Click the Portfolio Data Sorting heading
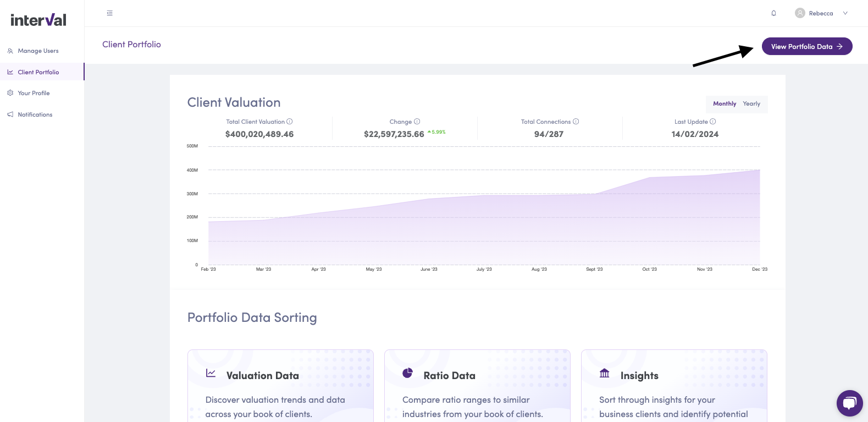This screenshot has width=868, height=422. pyautogui.click(x=252, y=317)
